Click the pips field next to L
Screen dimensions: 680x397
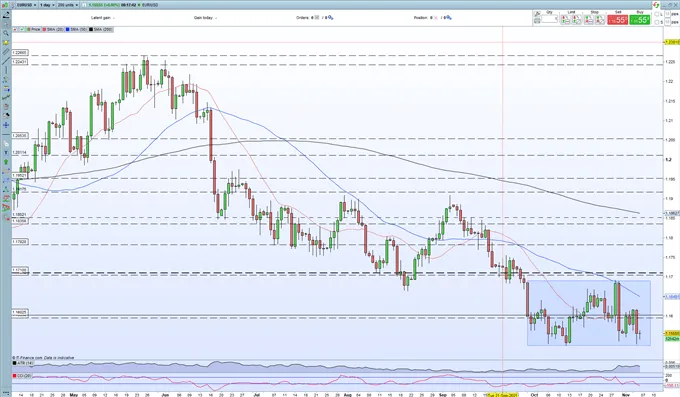click(x=668, y=14)
